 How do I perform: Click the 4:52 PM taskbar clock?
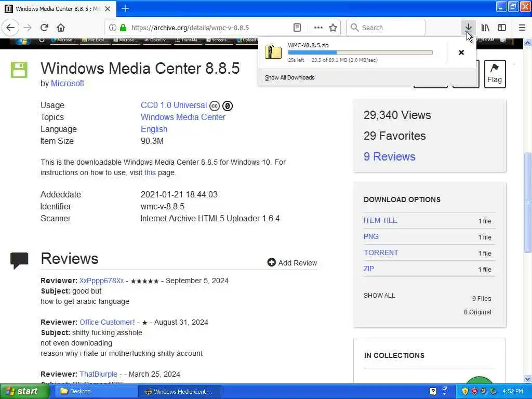pyautogui.click(x=513, y=391)
